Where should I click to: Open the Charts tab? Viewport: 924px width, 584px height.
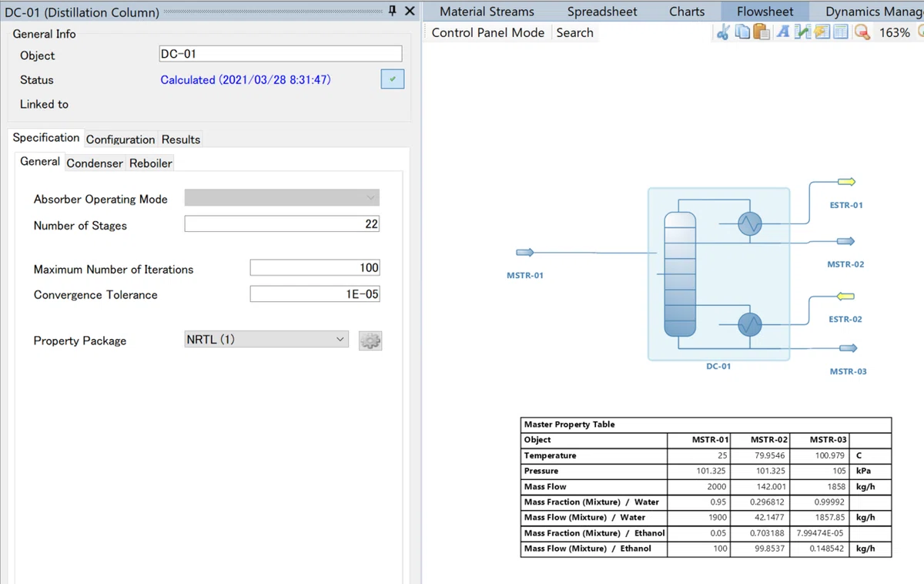coord(687,12)
